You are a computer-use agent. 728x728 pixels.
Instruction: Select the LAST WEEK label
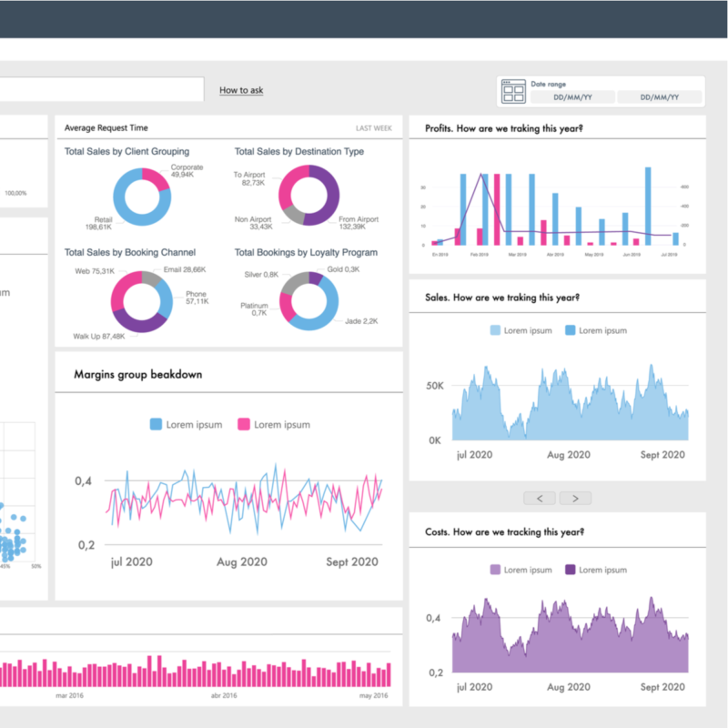[x=374, y=128]
